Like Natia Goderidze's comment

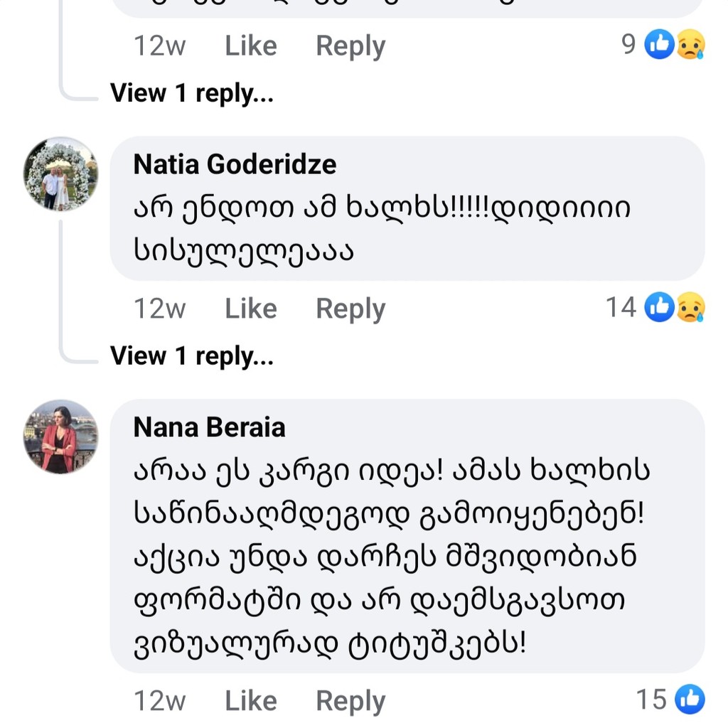250,309
